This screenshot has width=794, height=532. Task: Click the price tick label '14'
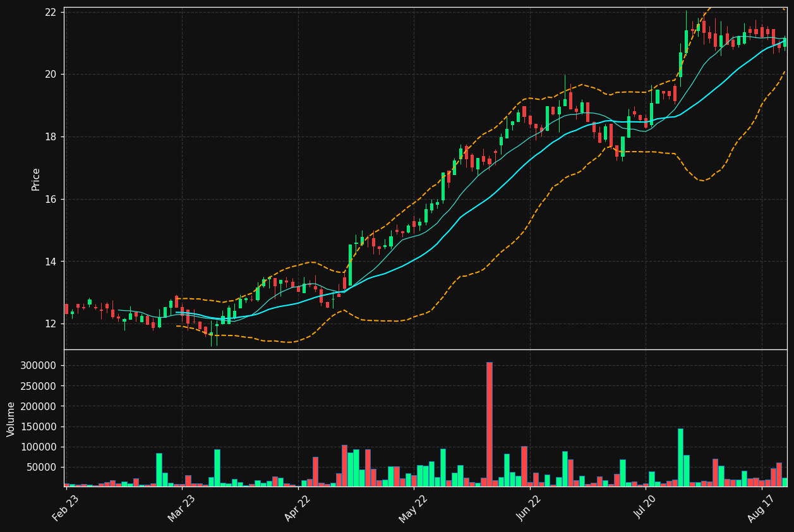[51, 262]
